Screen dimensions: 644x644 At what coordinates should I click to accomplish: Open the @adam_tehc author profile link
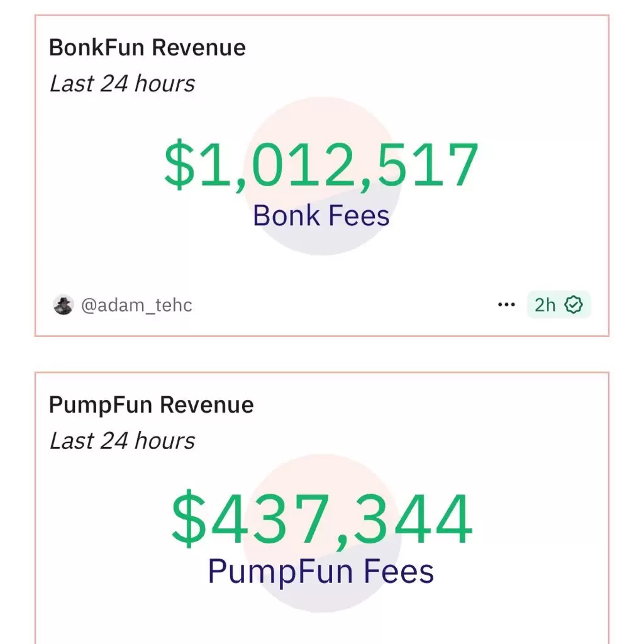tap(136, 305)
